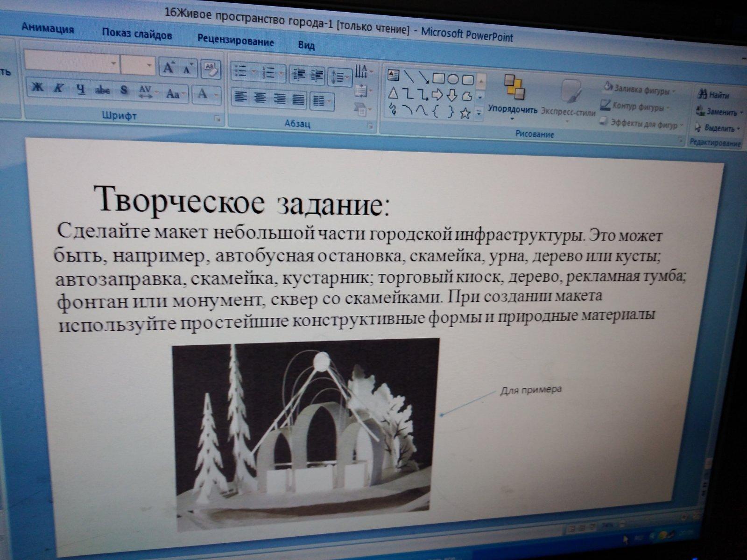Open font color (A) dropdown

pos(206,95)
